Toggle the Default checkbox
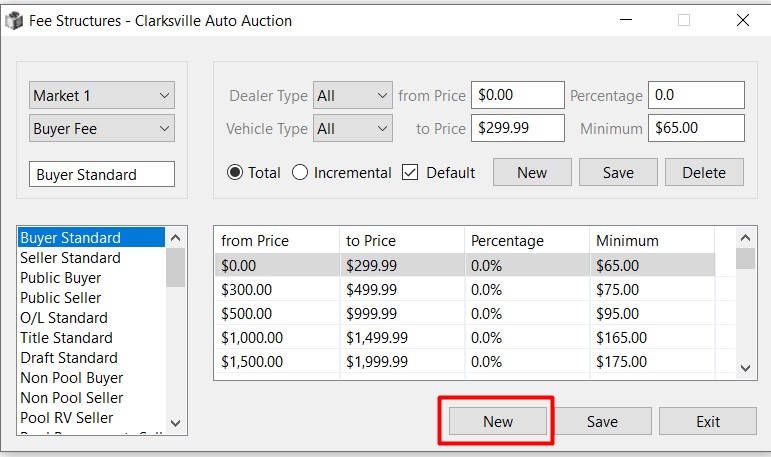The height and width of the screenshot is (457, 771). (410, 172)
